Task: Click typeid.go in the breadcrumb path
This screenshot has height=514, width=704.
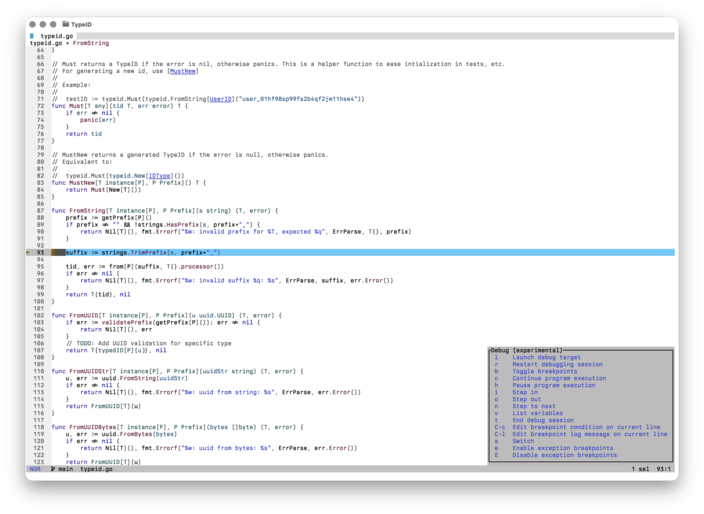Action: 46,43
